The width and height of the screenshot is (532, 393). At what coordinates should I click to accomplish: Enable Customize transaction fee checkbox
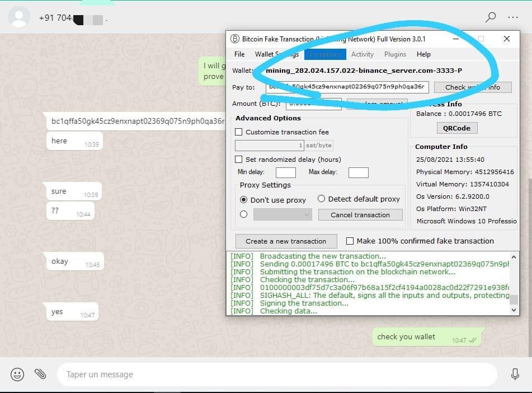[x=239, y=132]
